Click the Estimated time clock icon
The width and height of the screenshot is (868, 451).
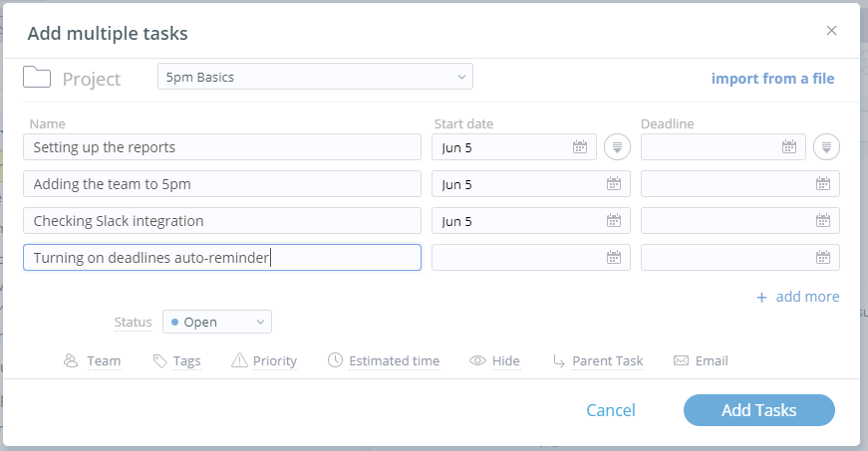point(335,360)
